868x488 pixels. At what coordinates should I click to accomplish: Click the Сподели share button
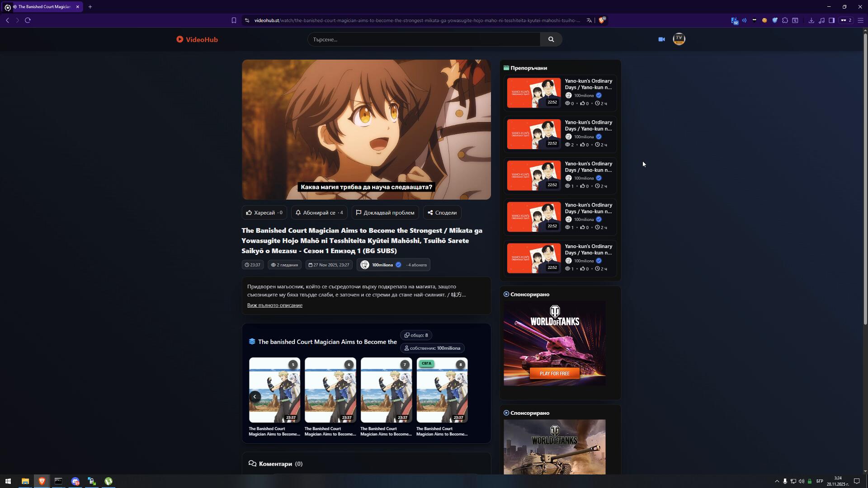[x=442, y=213]
